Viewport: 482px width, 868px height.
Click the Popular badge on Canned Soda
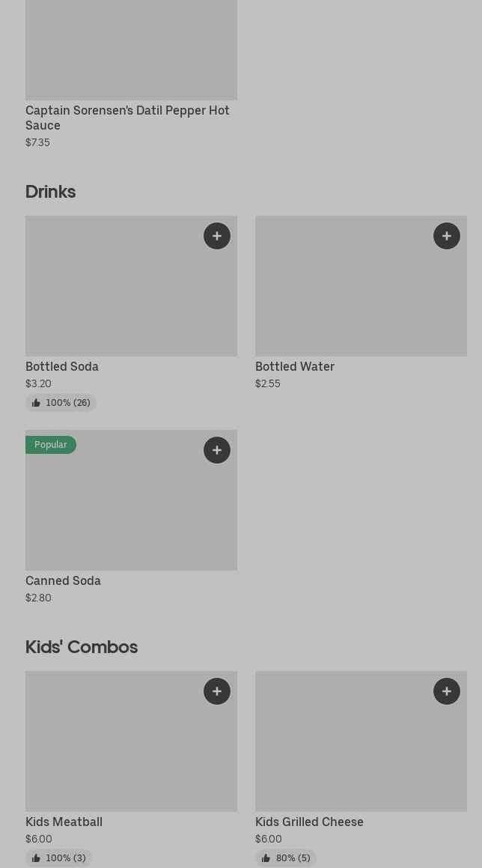(51, 445)
